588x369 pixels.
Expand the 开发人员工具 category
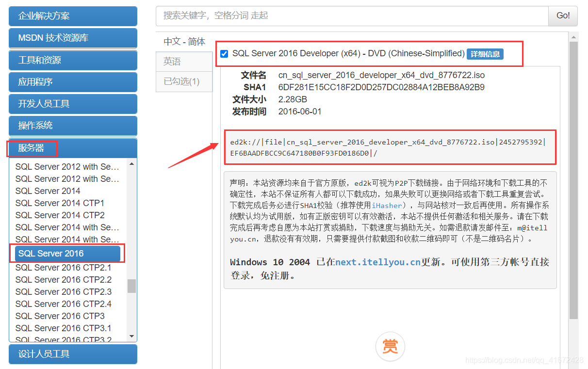pyautogui.click(x=73, y=104)
